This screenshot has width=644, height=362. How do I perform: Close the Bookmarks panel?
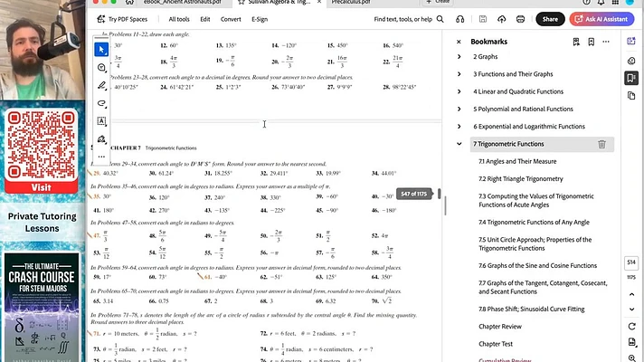click(x=459, y=42)
